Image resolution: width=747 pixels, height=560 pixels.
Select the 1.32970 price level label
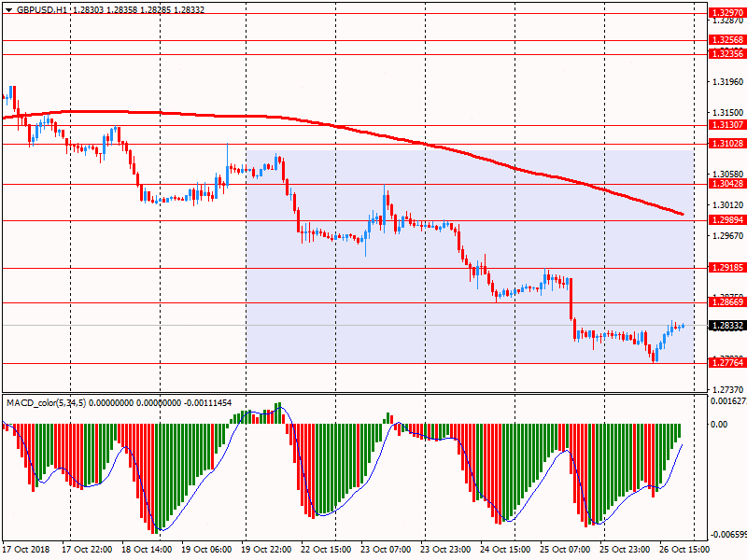pyautogui.click(x=727, y=13)
